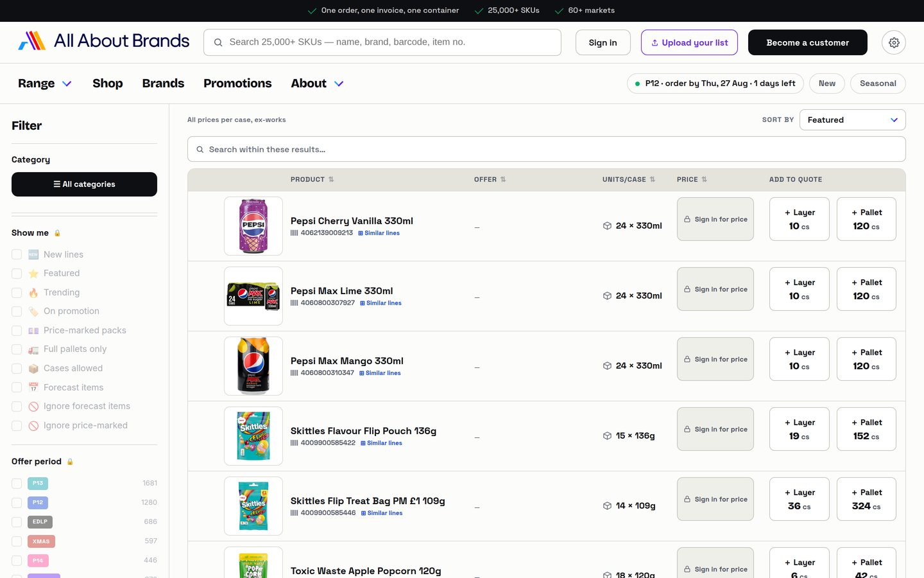Open Similar lines for Skittles Flip Treat Bag
The image size is (924, 578).
[382, 513]
